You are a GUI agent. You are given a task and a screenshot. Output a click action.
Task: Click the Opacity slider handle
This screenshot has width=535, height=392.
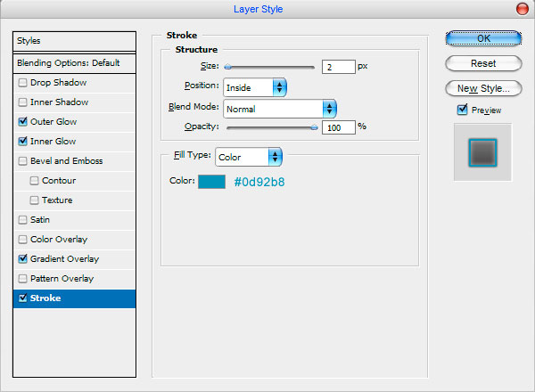(x=314, y=127)
